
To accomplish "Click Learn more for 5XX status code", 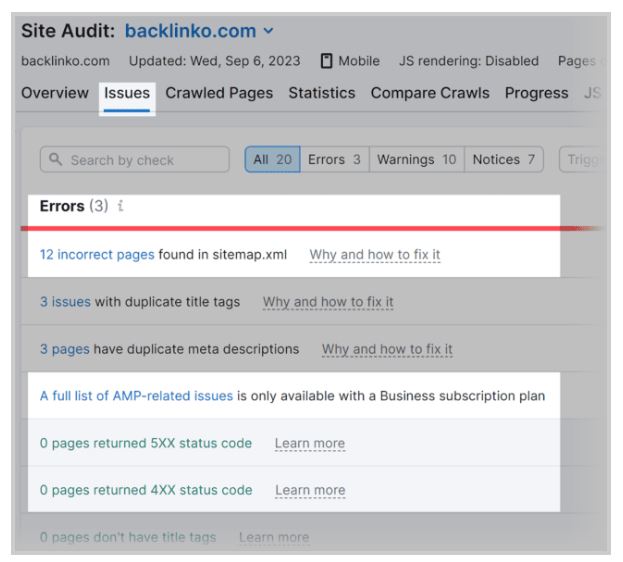I will 310,443.
